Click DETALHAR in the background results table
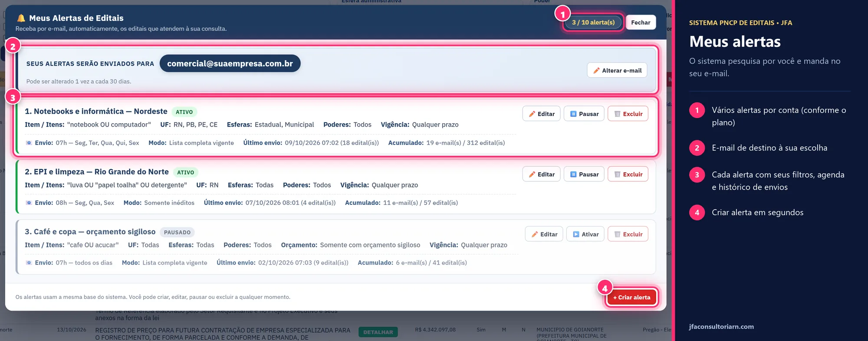This screenshot has width=868, height=341. coord(378,332)
